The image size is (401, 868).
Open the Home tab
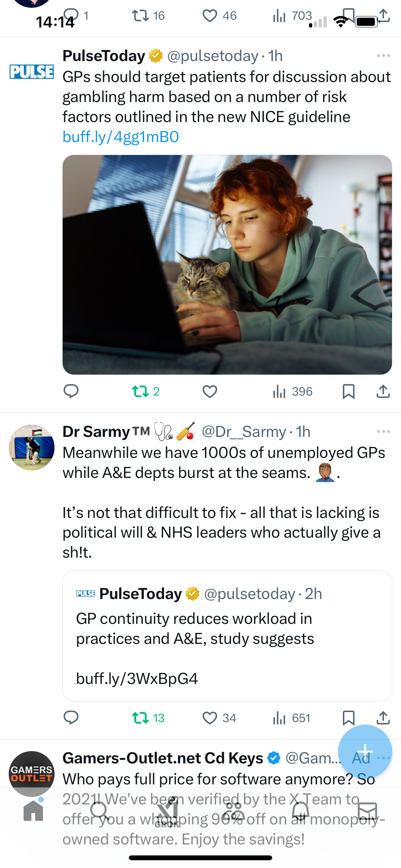[33, 811]
